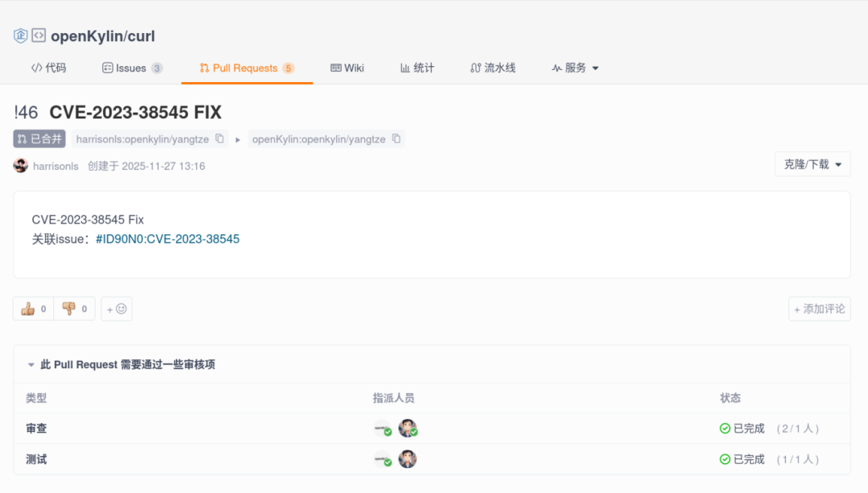Click the thumbs down reaction

point(75,309)
